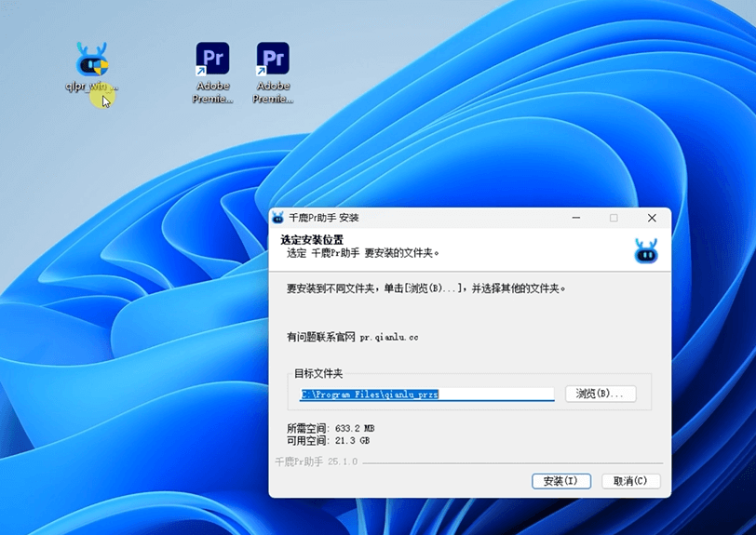Screen dimensions: 756x535
Task: Click the 取消(C) button
Action: point(630,481)
